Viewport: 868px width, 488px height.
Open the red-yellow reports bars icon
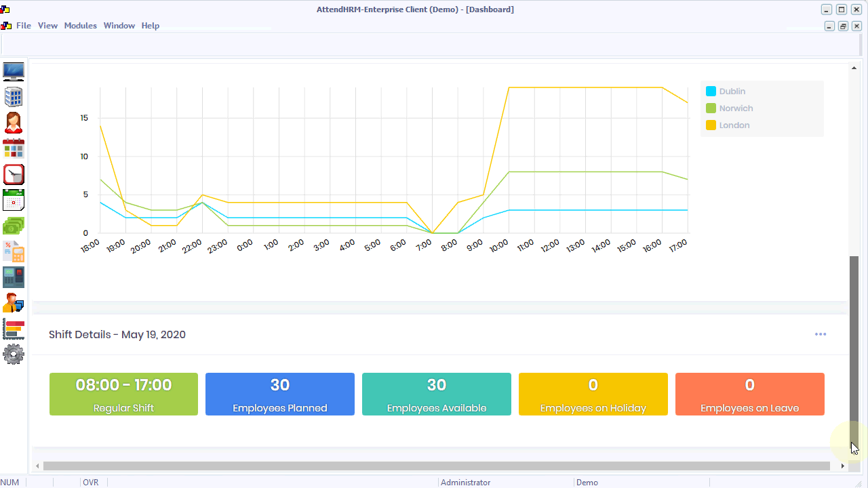coord(14,328)
